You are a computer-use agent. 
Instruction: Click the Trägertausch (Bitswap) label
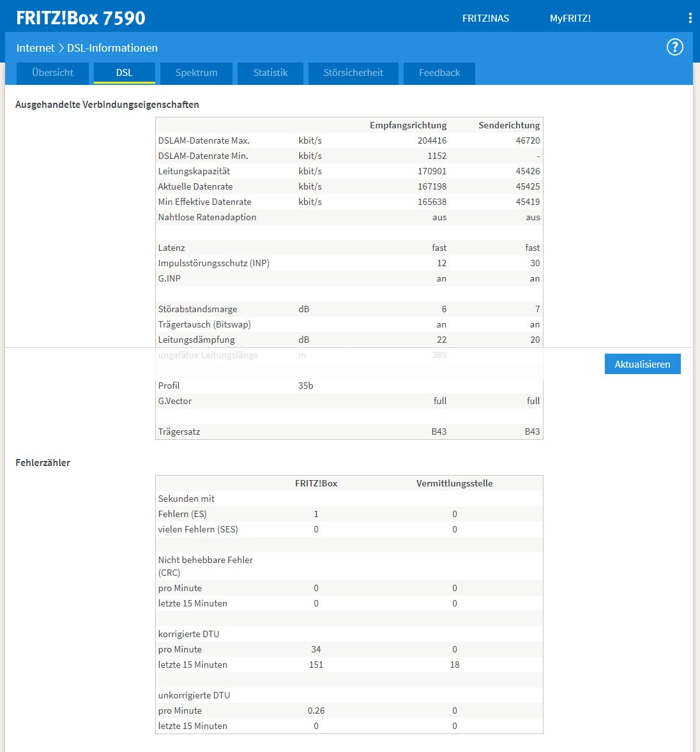204,325
